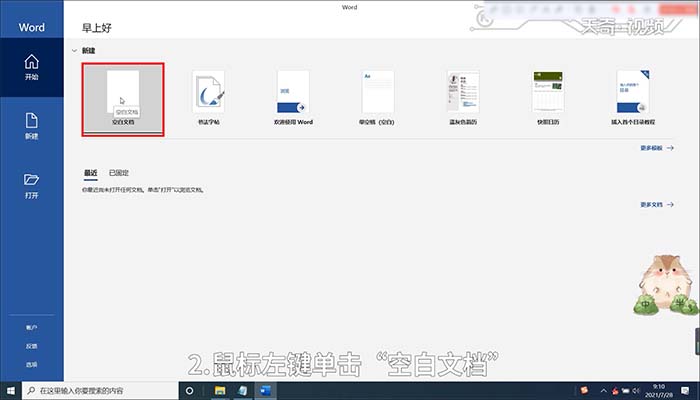Show hidden system tray icons
Image resolution: width=700 pixels, height=400 pixels.
click(x=603, y=391)
